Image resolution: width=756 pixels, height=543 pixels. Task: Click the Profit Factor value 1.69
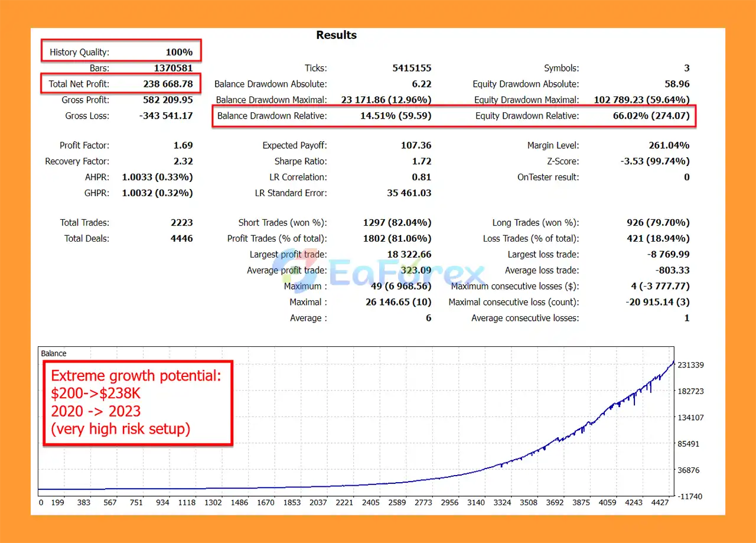pyautogui.click(x=182, y=145)
